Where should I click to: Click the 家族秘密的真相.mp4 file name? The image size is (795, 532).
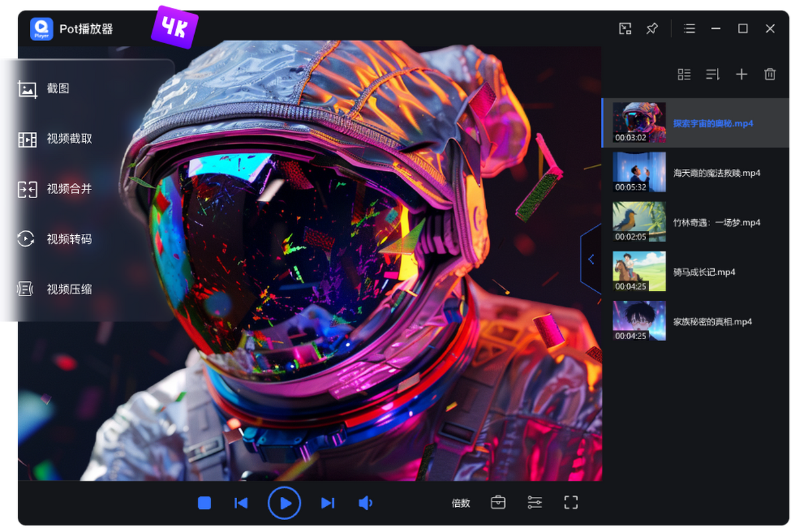coord(713,322)
